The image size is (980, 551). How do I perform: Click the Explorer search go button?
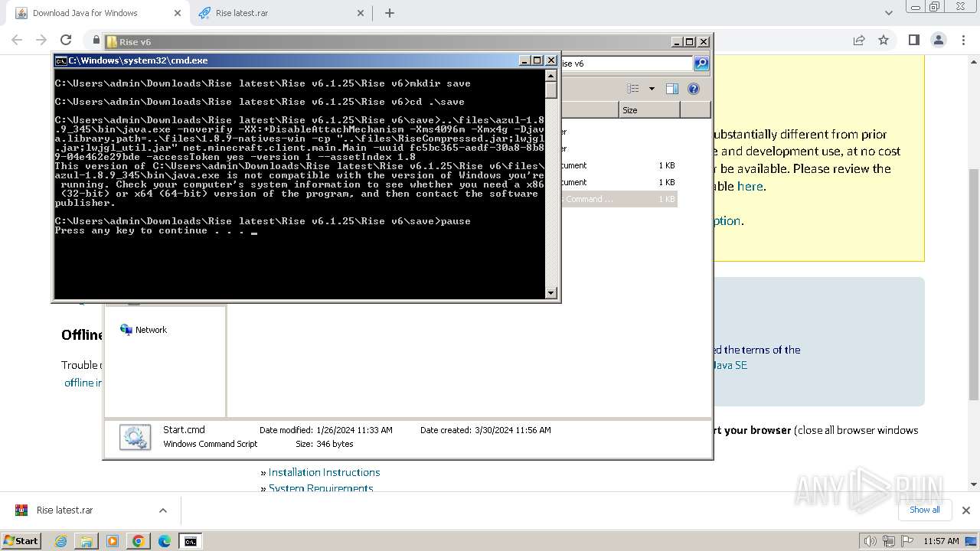click(701, 64)
